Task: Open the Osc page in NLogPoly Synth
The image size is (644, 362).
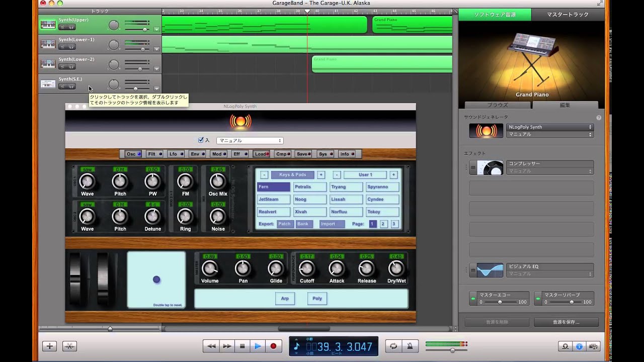Action: (133, 154)
